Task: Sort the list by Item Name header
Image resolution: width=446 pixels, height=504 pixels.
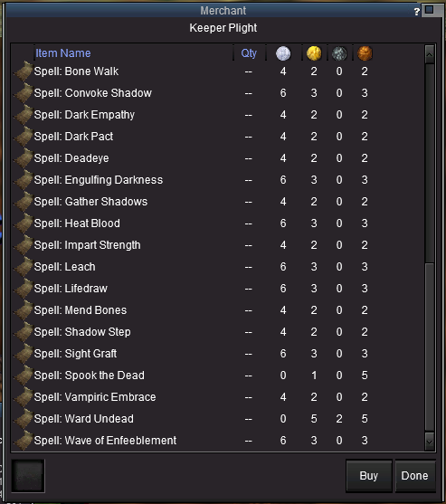Action: [x=63, y=53]
